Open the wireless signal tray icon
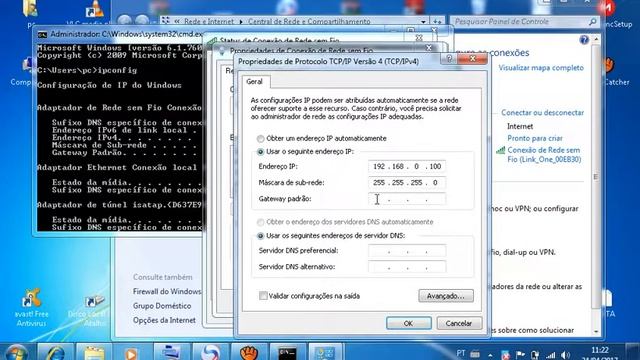This screenshot has height=360, width=640. [x=551, y=355]
